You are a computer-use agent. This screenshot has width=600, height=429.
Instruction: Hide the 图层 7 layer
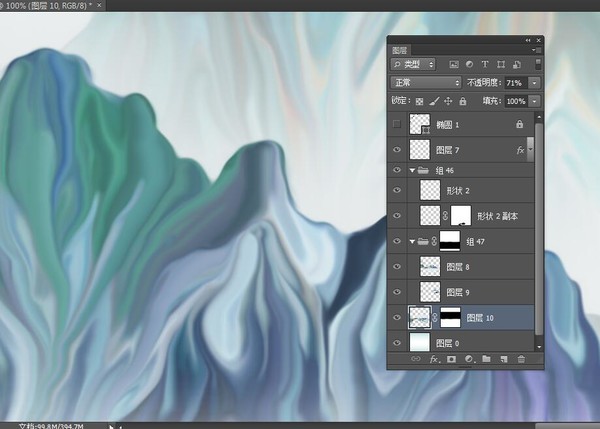coord(397,150)
